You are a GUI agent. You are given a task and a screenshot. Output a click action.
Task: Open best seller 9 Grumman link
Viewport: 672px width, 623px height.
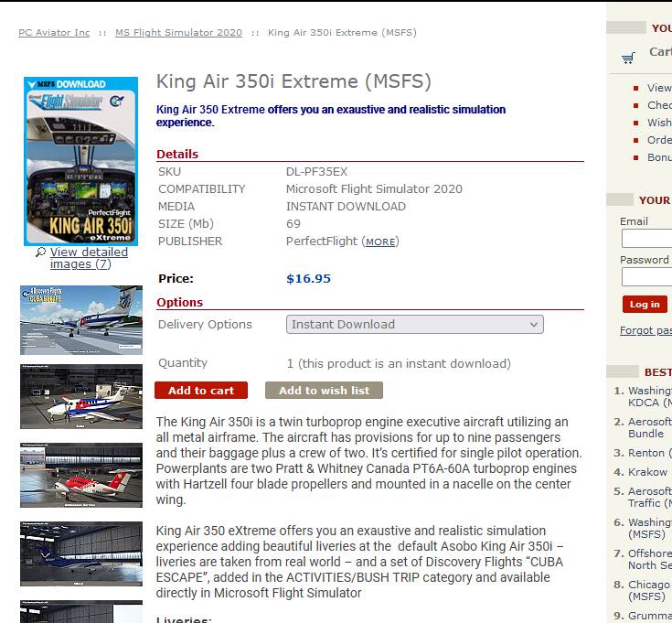pyautogui.click(x=650, y=616)
